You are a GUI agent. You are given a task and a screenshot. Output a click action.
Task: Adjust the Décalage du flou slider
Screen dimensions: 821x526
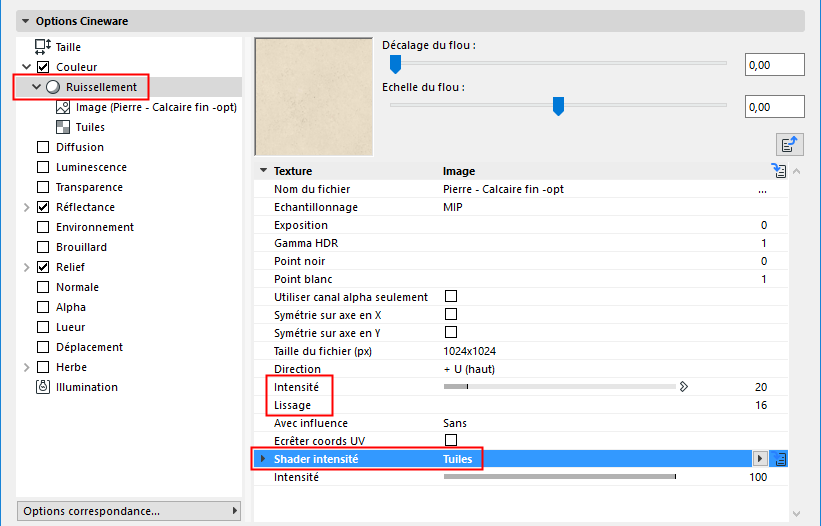point(395,64)
